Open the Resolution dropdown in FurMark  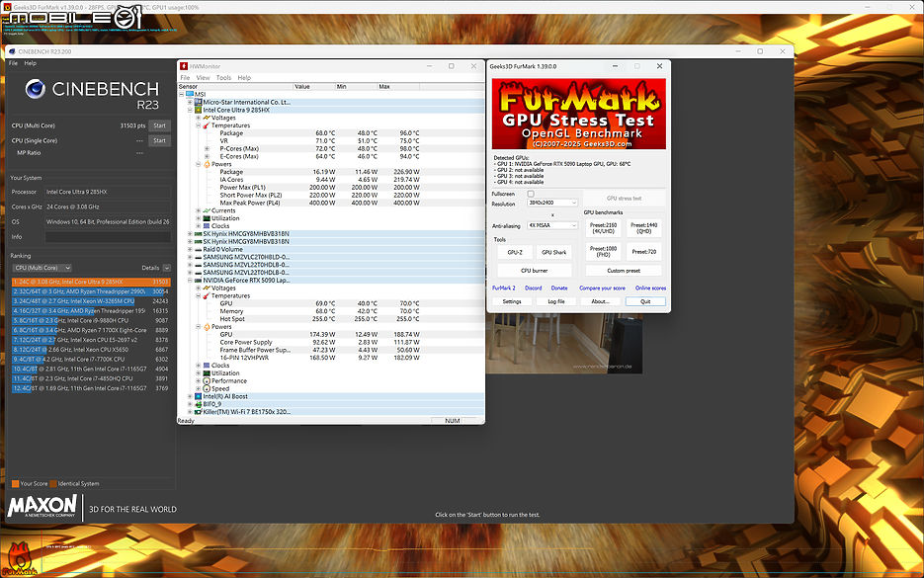click(x=552, y=203)
